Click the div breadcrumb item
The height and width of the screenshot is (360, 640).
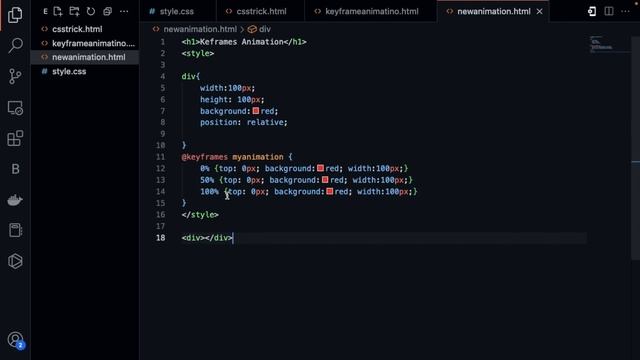[x=264, y=29]
